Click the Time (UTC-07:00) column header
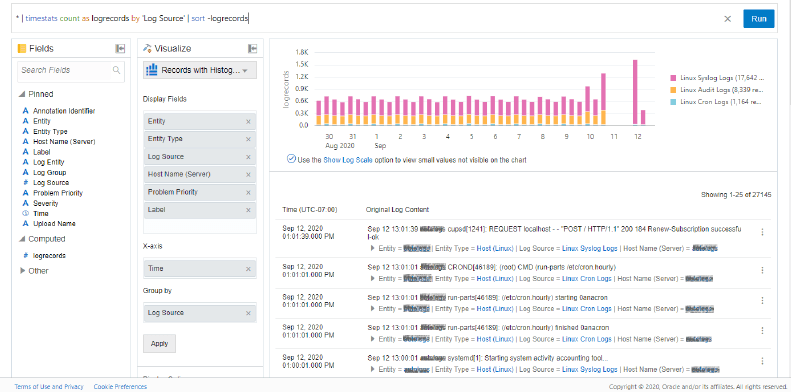This screenshot has height=392, width=791. (310, 210)
